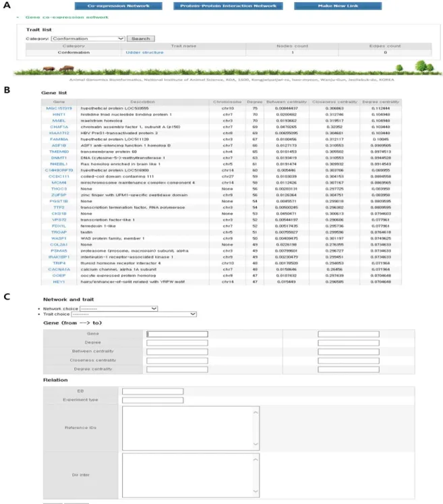
Task: Collapse the Gene co-expression network section
Action: (18, 18)
